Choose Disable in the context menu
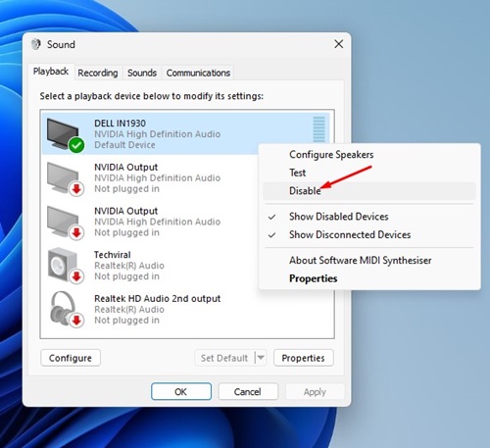490x448 pixels. coord(369,191)
